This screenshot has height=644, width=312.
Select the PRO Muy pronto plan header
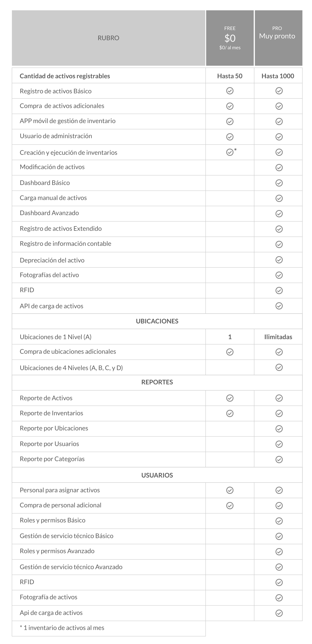278,38
